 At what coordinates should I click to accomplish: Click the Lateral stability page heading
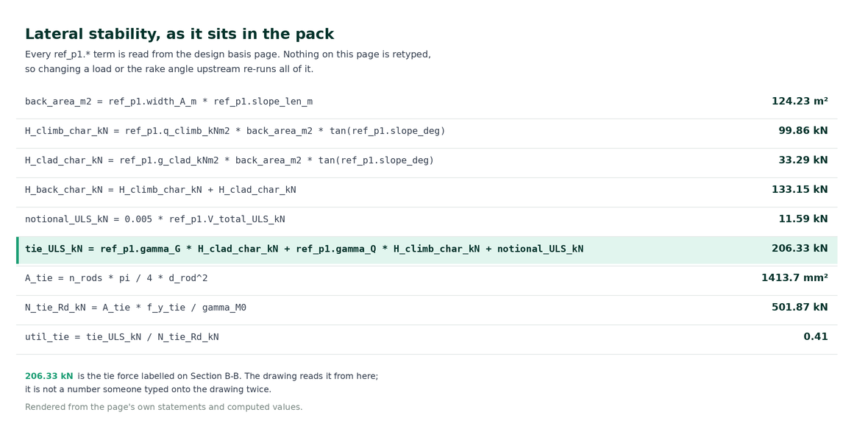coord(179,35)
